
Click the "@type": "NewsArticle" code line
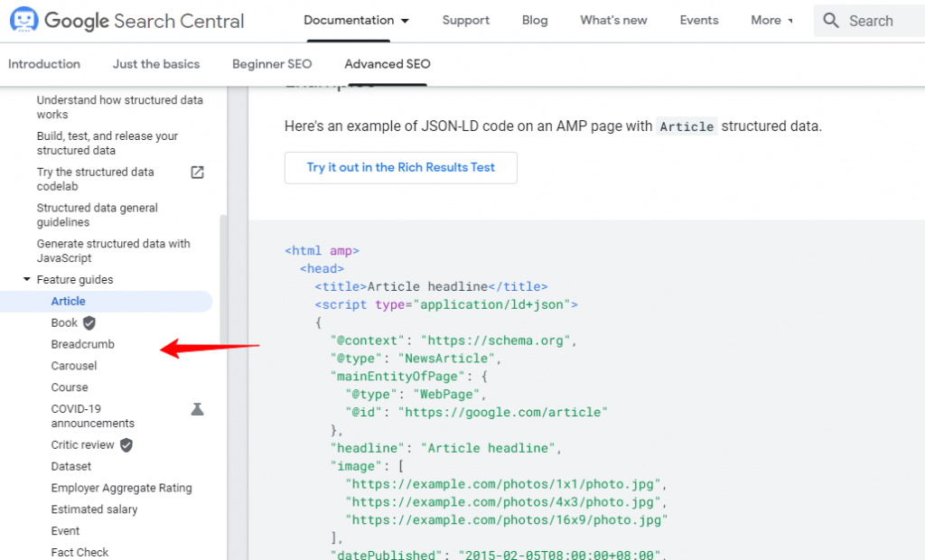416,359
